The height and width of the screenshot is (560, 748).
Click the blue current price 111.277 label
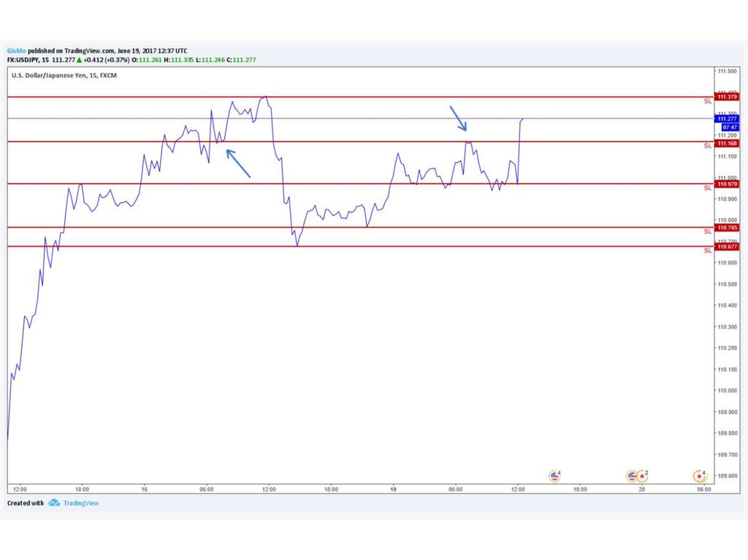(728, 118)
